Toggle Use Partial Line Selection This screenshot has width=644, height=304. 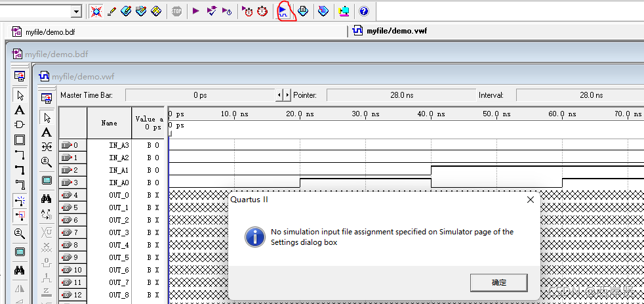point(20,215)
